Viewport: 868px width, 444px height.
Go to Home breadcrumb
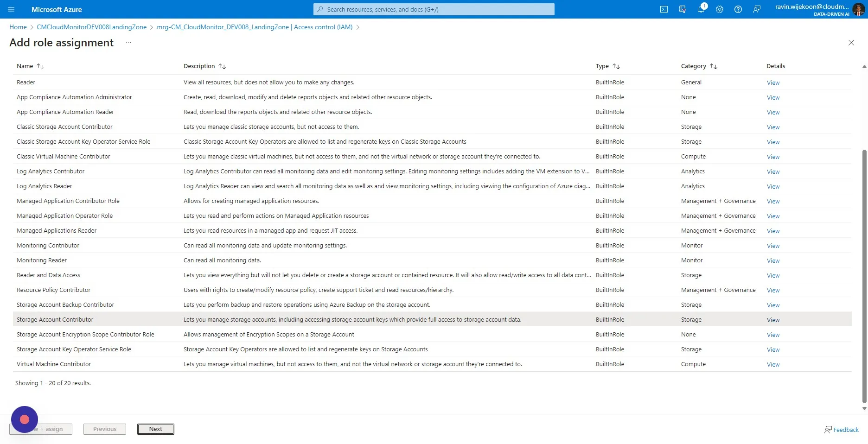click(18, 27)
